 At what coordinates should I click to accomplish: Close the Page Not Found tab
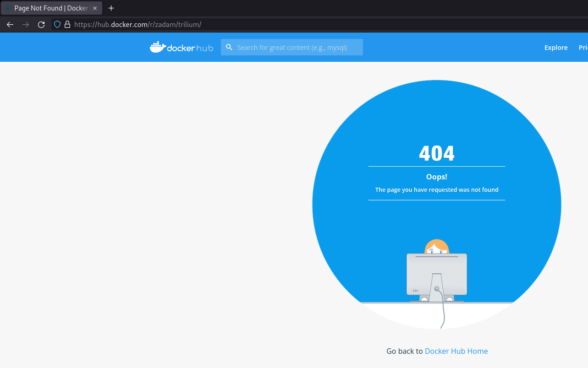94,8
